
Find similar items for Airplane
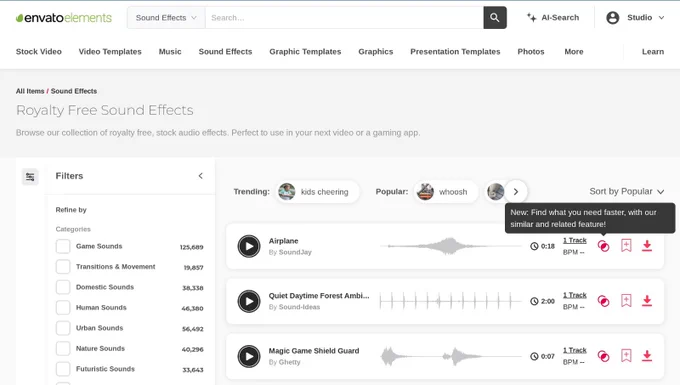[604, 246]
